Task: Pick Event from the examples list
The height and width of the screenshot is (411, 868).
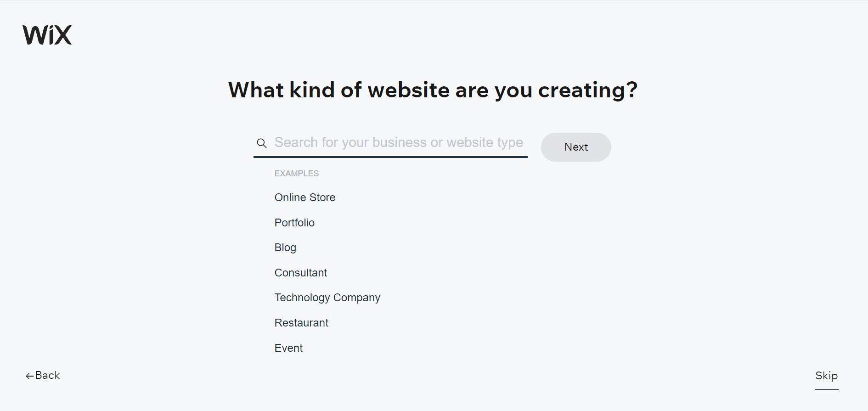Action: pos(288,348)
